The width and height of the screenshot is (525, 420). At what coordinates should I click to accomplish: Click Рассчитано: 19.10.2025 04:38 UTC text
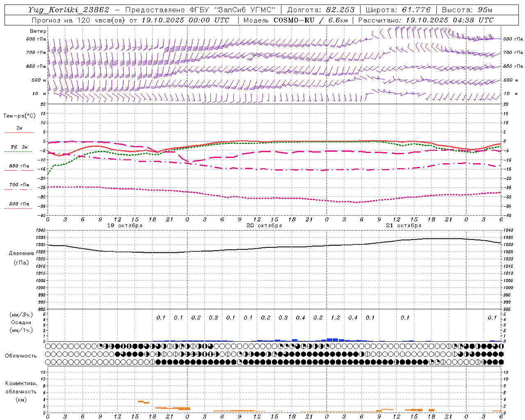tap(426, 20)
